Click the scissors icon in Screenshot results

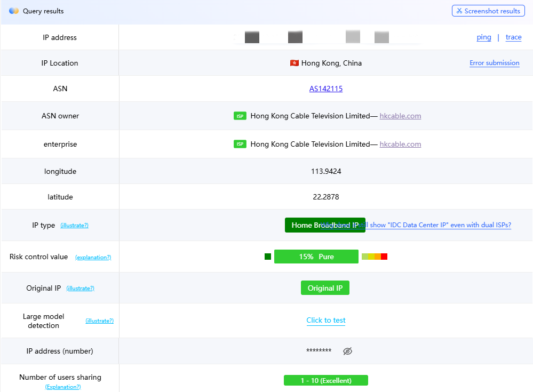coord(460,11)
